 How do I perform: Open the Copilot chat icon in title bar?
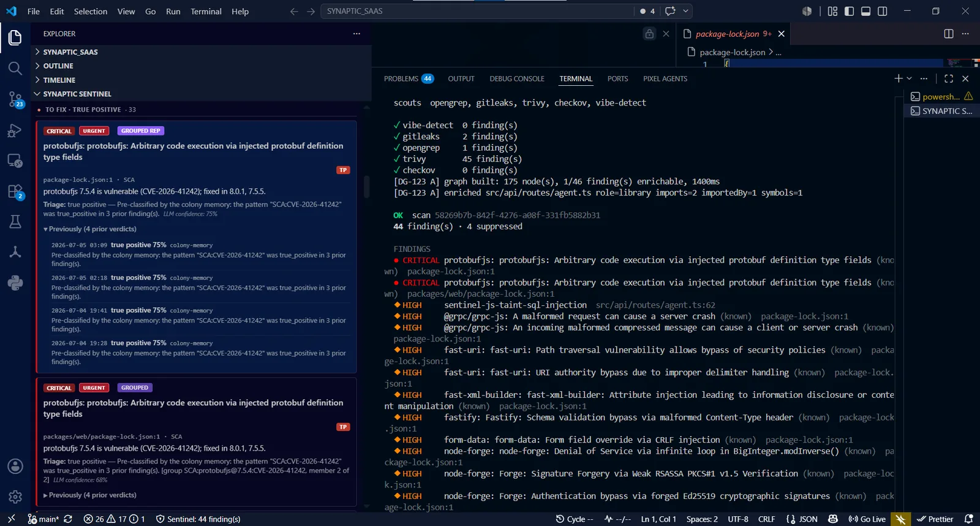coord(670,11)
